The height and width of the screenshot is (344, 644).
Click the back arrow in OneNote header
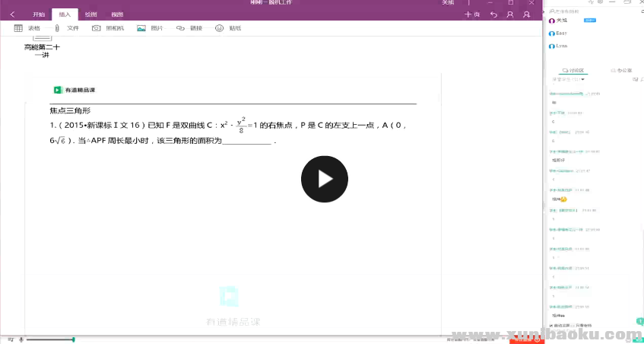tap(11, 14)
